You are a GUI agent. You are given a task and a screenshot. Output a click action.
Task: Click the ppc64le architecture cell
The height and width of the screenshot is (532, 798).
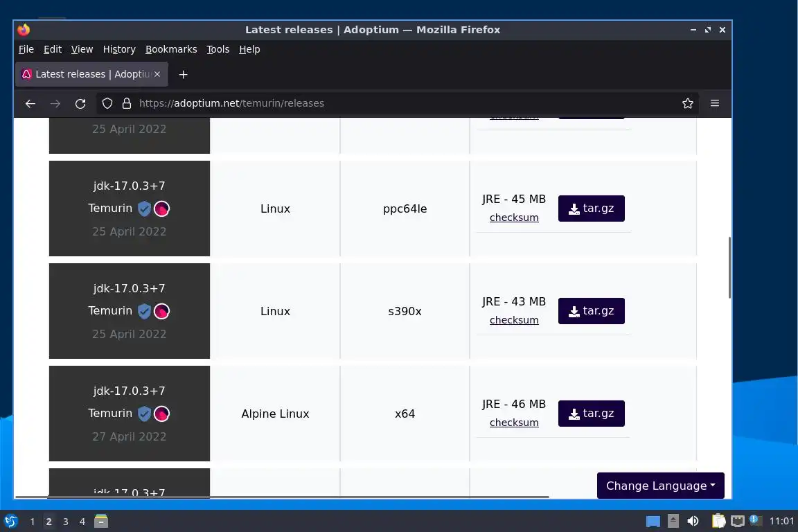coord(405,209)
